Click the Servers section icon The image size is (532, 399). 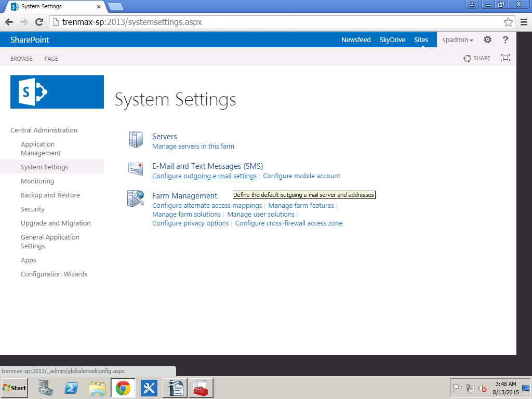tap(136, 139)
